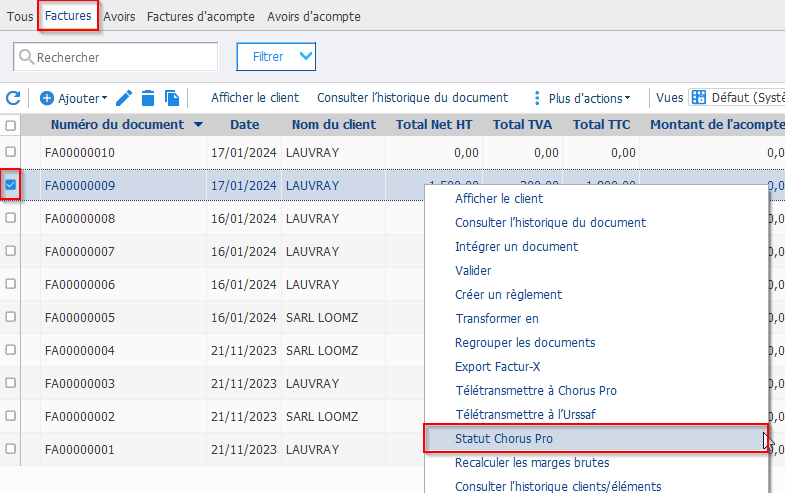785x493 pixels.
Task: Sort by Nom du client column header
Action: (334, 125)
